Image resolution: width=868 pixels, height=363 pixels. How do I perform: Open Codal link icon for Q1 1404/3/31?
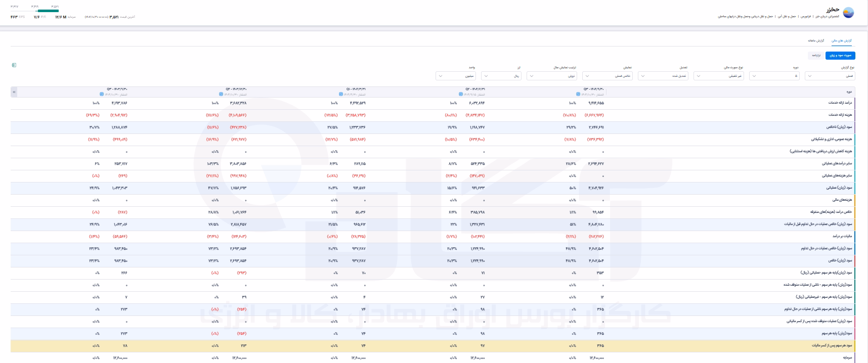point(341,94)
